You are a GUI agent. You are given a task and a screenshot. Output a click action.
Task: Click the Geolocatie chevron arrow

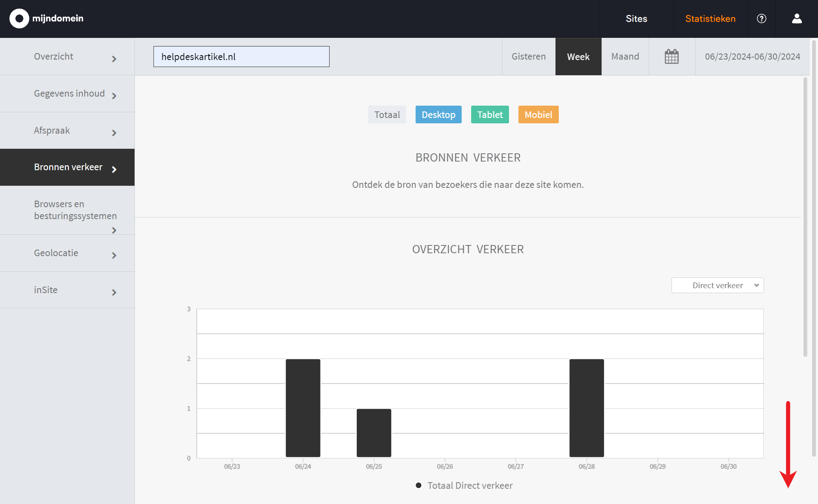[114, 255]
